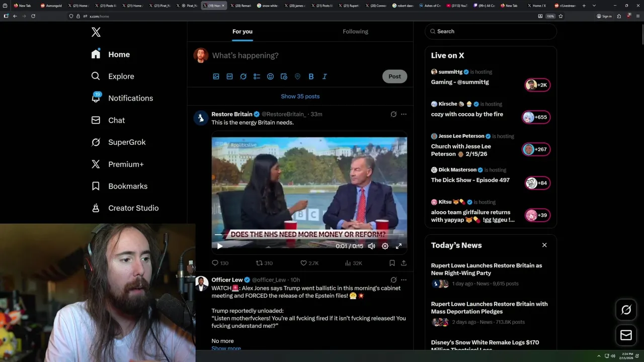The height and width of the screenshot is (362, 644).
Task: Click the Post button
Action: tap(394, 76)
